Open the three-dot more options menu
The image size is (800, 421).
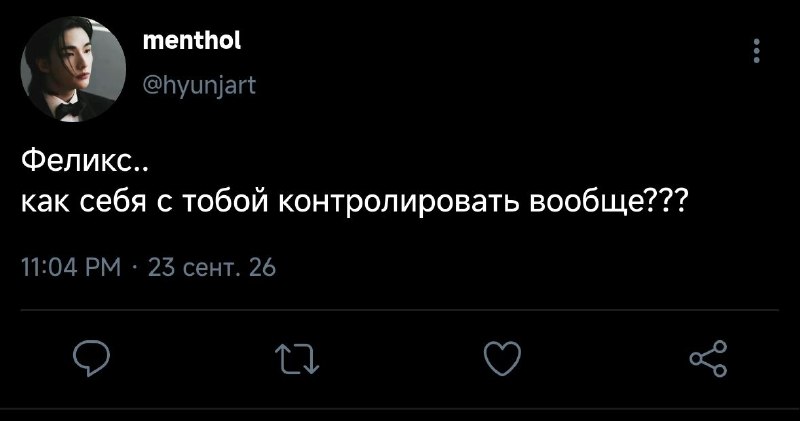(757, 51)
